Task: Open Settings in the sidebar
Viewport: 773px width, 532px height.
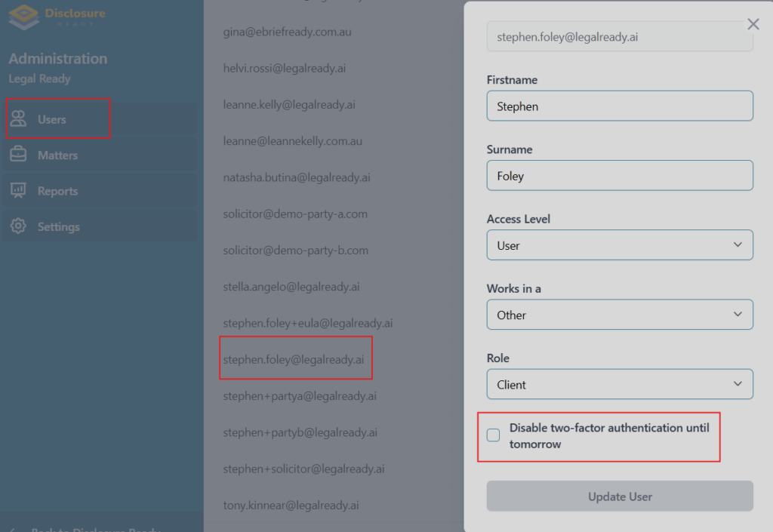Action: 58,226
